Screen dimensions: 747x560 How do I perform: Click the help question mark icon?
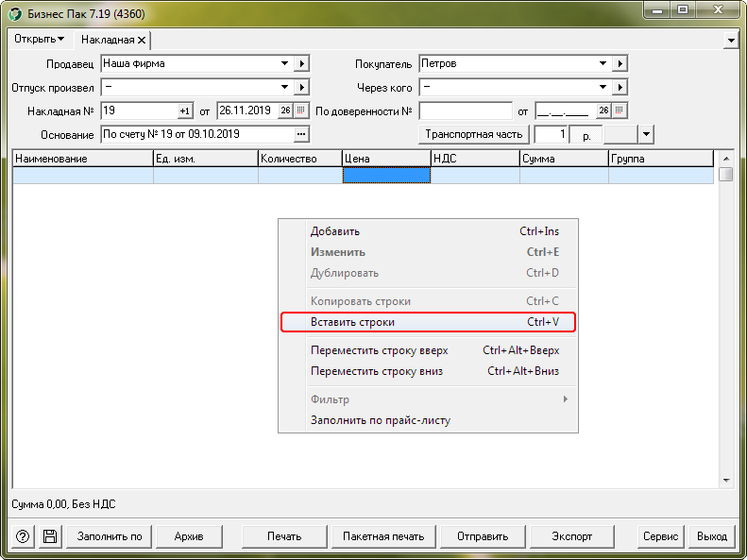point(23,536)
